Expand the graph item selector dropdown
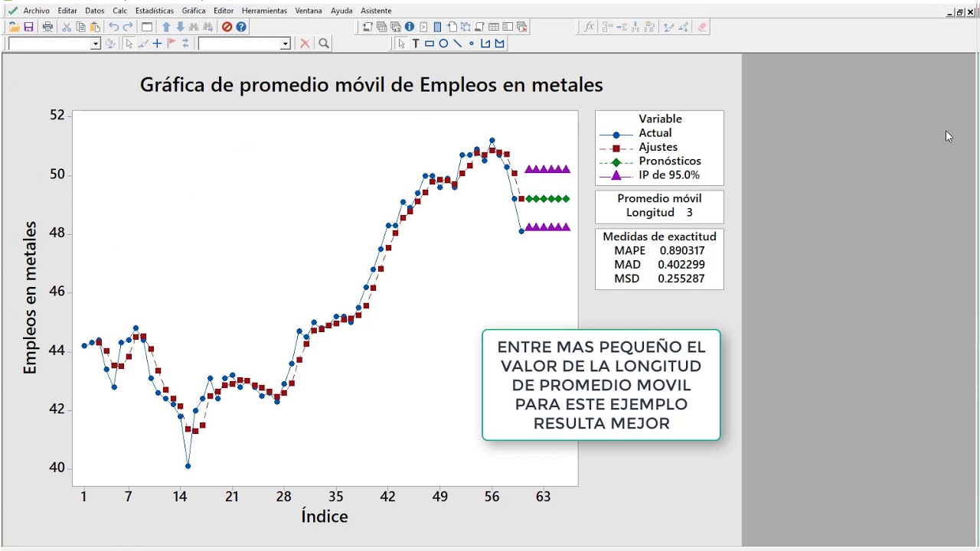Screen dimensions: 980x551 point(96,44)
